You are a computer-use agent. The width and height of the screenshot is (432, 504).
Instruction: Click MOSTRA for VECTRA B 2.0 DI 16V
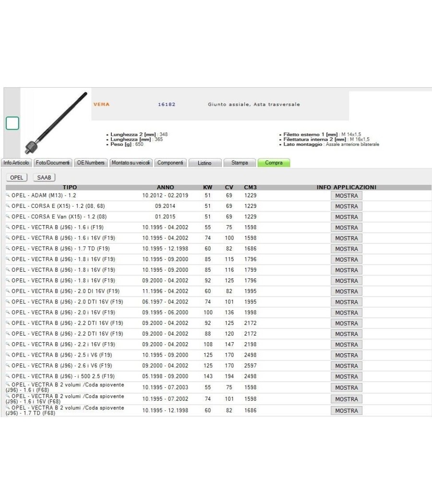tap(347, 291)
